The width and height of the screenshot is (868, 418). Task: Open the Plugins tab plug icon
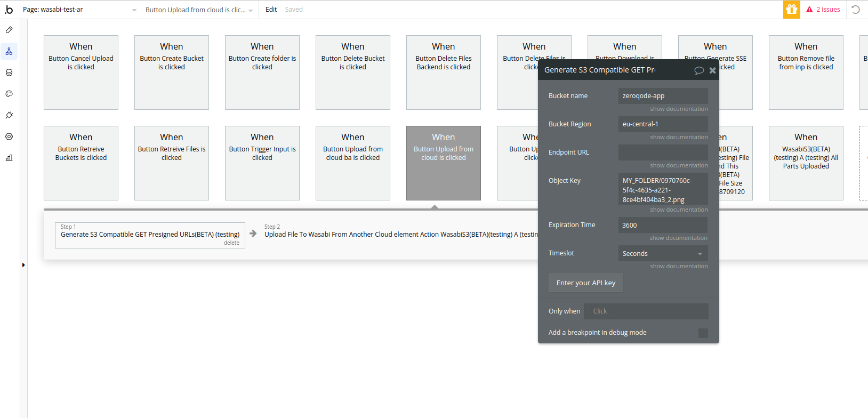click(x=9, y=115)
